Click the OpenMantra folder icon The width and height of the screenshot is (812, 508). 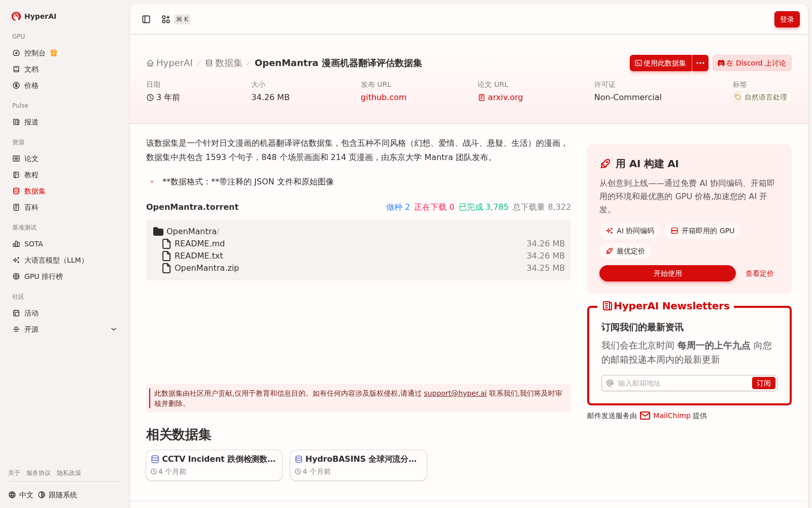click(x=158, y=231)
